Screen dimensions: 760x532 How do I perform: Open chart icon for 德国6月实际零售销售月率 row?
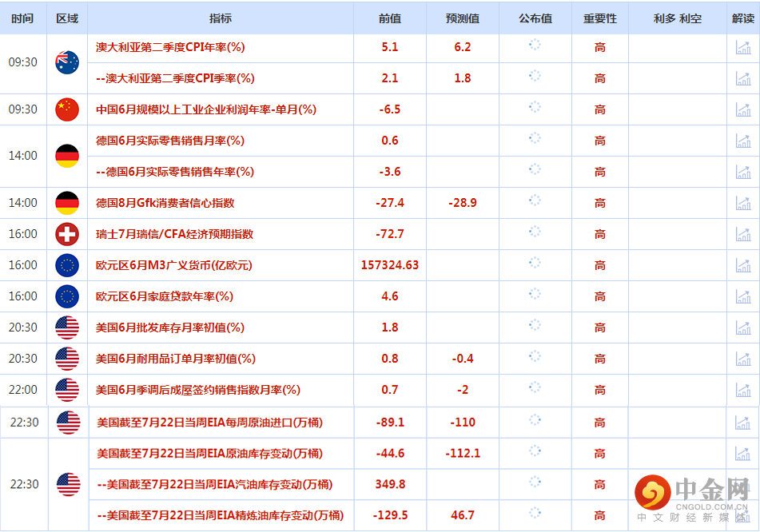[743, 141]
